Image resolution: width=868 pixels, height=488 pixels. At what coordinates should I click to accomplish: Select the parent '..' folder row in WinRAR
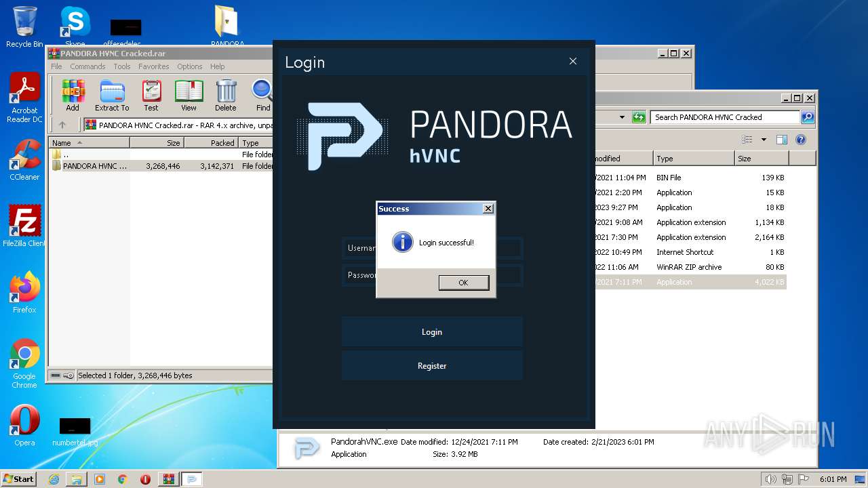tap(161, 155)
